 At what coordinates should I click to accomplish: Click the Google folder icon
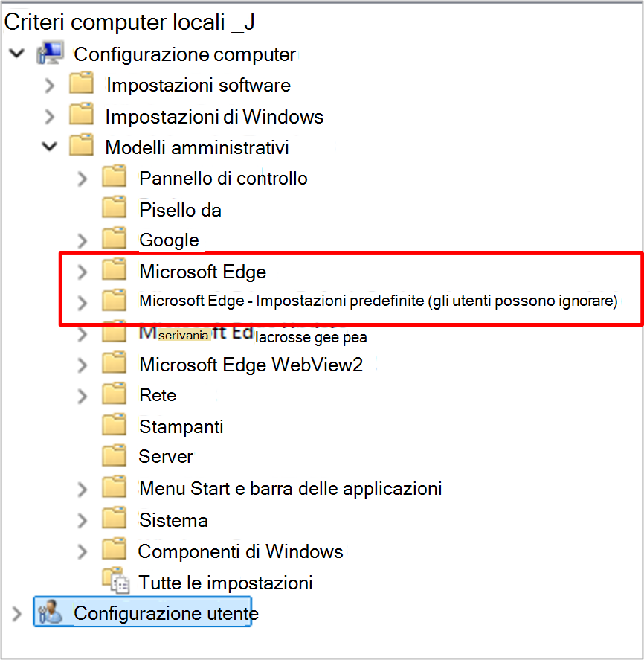[x=114, y=238]
